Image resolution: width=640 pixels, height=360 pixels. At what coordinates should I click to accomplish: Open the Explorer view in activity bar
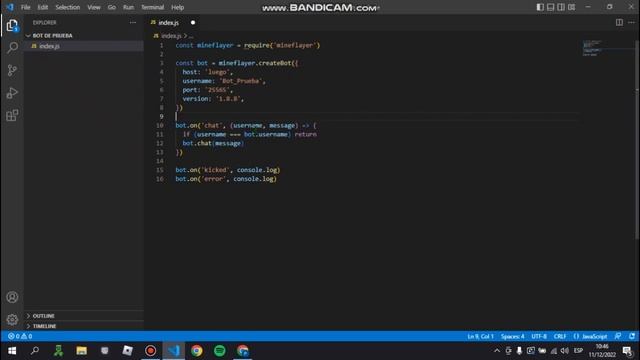click(x=12, y=26)
